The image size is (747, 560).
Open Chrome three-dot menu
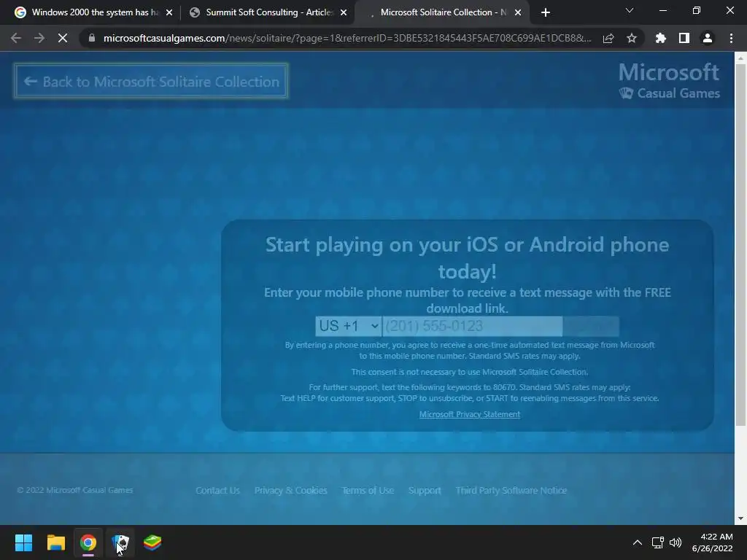(731, 38)
